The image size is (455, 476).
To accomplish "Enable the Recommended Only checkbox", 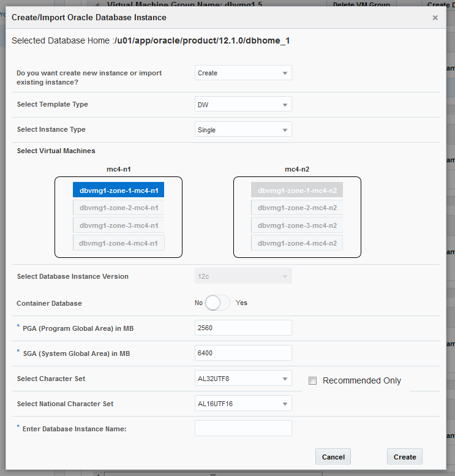I will point(313,380).
